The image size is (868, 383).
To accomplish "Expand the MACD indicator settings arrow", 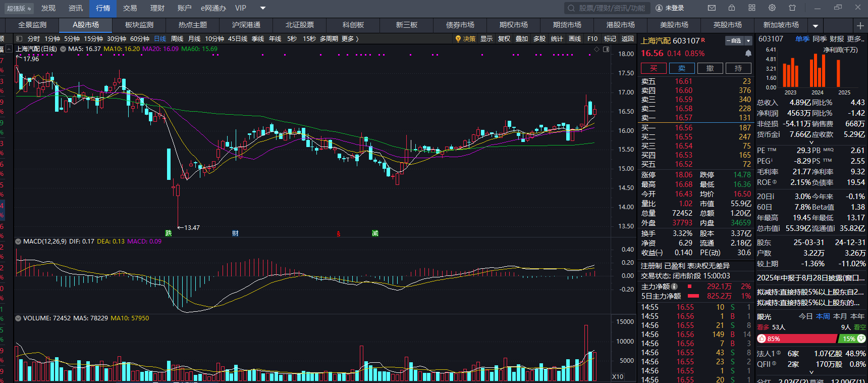I will 18,242.
